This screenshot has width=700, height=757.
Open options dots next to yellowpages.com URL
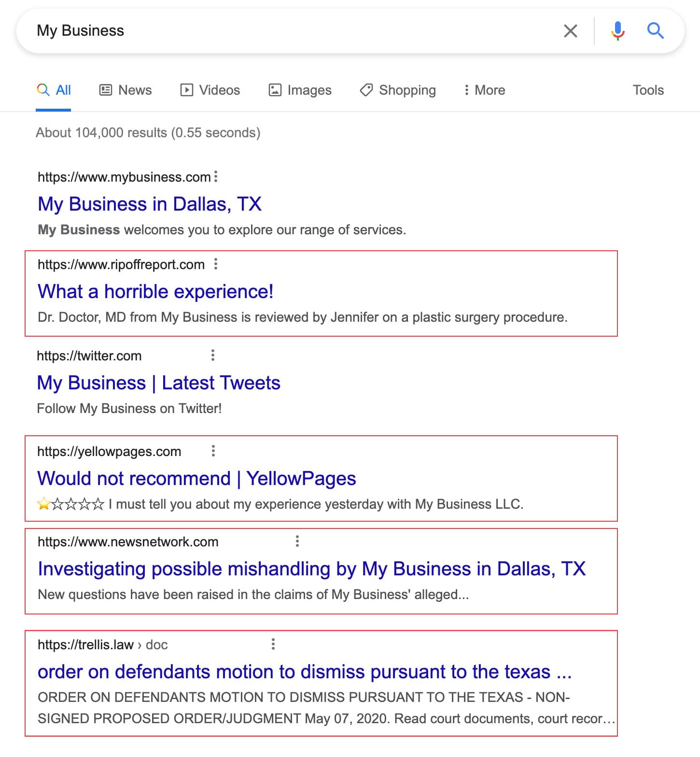pyautogui.click(x=213, y=451)
